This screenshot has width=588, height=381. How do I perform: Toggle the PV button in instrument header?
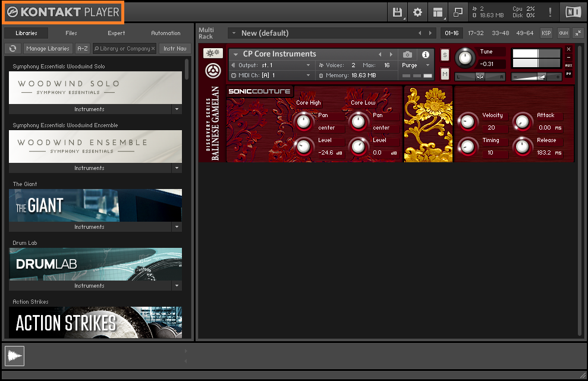pyautogui.click(x=568, y=74)
